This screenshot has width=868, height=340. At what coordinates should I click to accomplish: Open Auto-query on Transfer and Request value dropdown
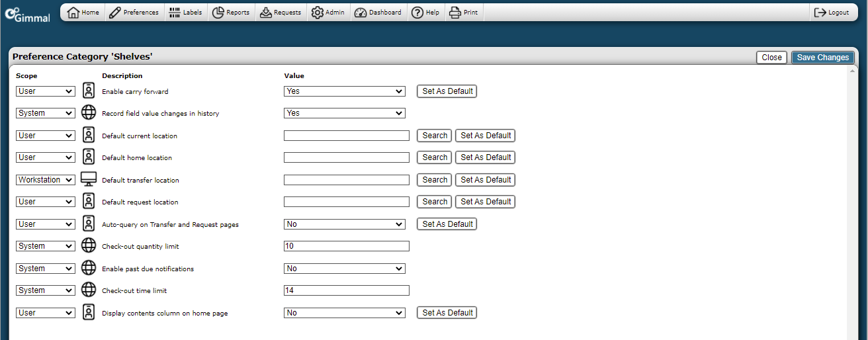[344, 224]
